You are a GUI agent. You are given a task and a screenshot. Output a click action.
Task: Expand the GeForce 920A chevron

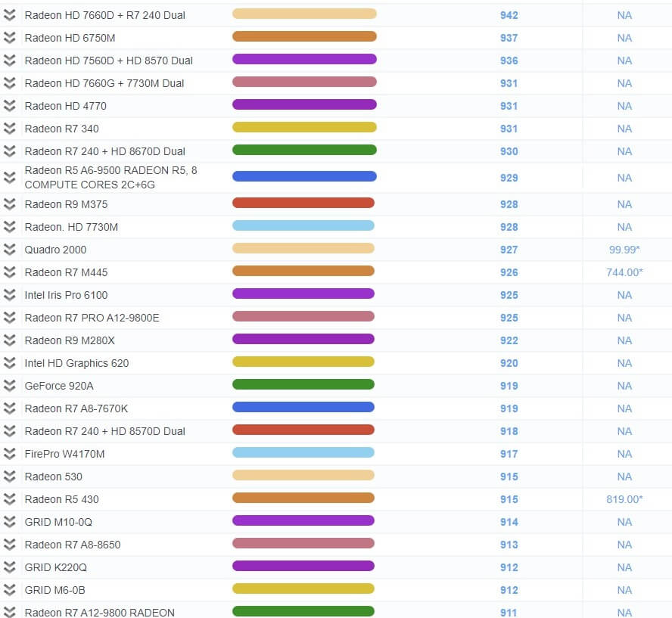tap(9, 386)
